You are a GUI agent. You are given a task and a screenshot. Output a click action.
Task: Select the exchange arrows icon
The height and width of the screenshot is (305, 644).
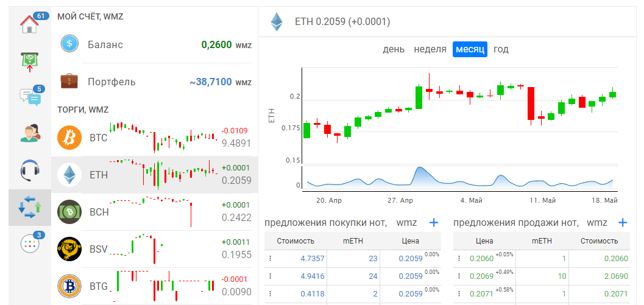(30, 208)
